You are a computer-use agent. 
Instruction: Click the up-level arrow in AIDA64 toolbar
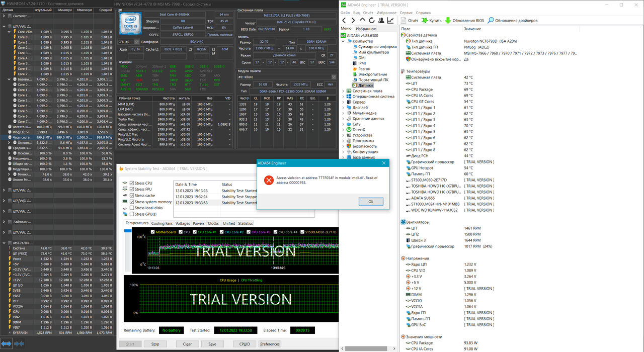362,21
